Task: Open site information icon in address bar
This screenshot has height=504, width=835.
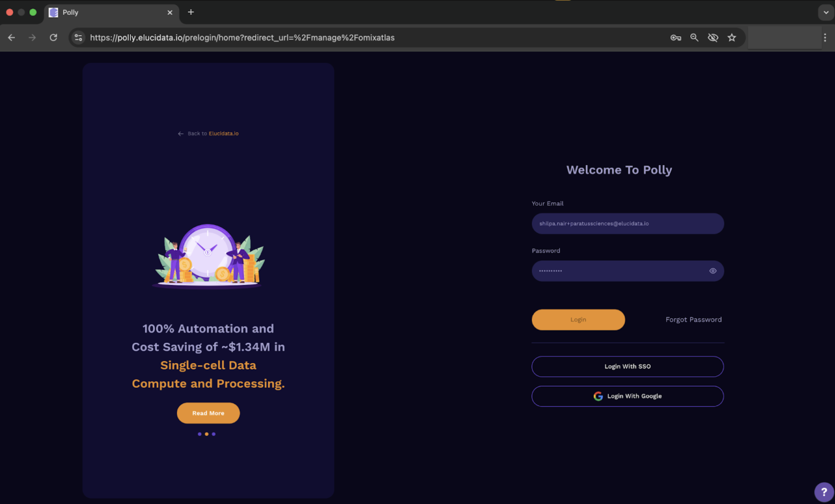Action: tap(78, 38)
